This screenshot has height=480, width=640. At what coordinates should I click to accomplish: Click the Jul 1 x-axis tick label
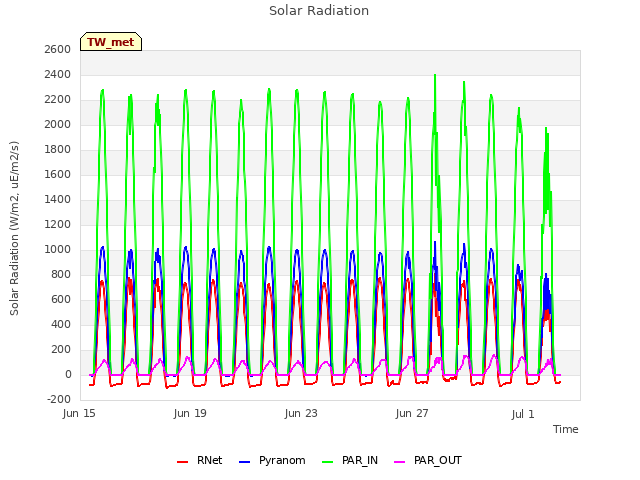click(523, 414)
